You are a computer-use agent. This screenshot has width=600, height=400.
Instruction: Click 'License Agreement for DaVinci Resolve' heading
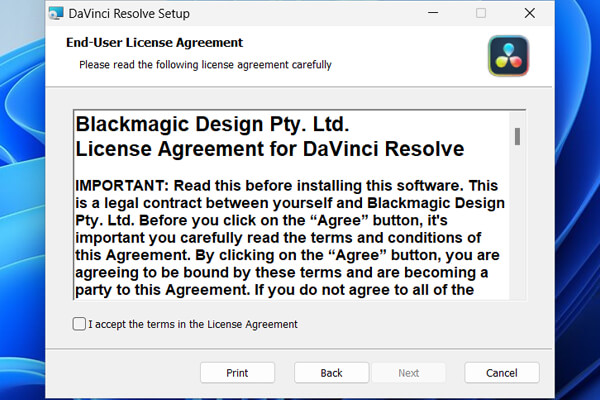pyautogui.click(x=270, y=149)
